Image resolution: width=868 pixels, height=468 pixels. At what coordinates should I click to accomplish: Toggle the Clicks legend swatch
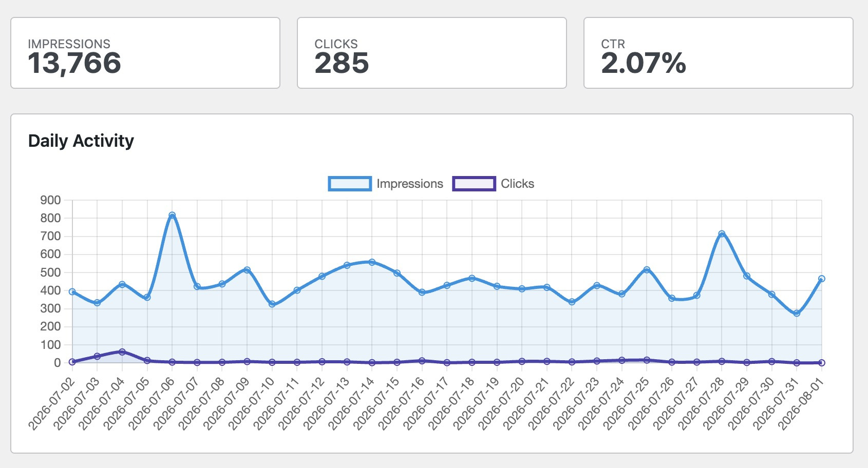(474, 184)
